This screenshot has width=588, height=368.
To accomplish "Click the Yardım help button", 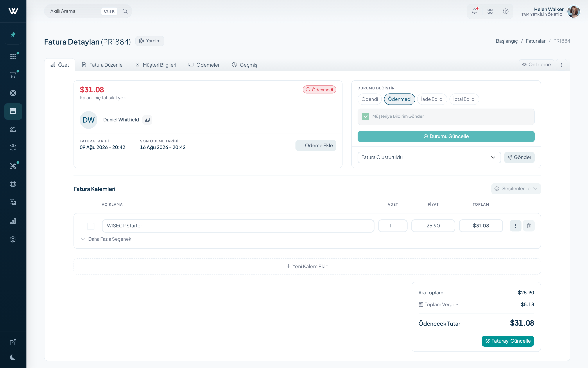I will tap(150, 41).
